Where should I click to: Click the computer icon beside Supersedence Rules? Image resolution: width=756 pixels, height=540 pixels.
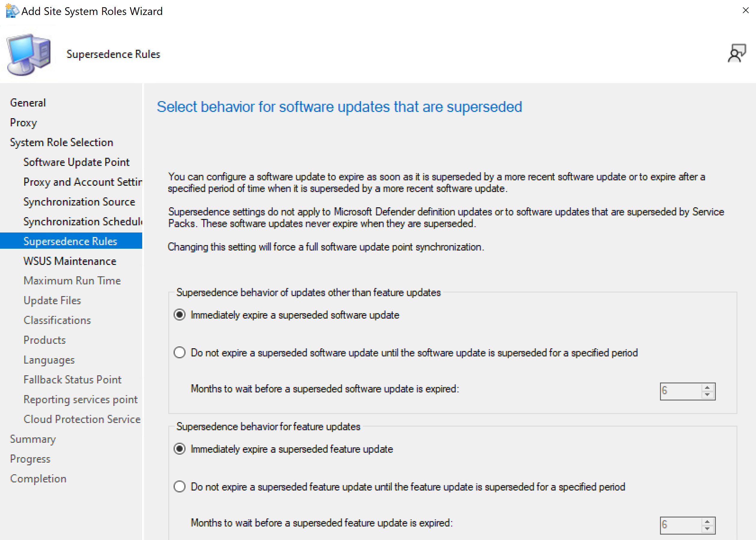[29, 54]
